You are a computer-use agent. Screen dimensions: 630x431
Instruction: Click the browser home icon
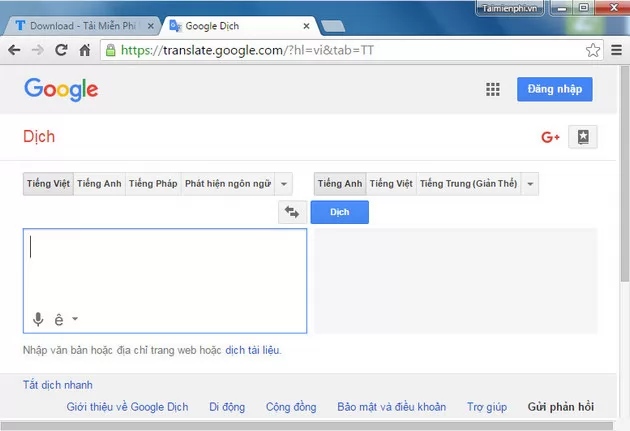(85, 50)
